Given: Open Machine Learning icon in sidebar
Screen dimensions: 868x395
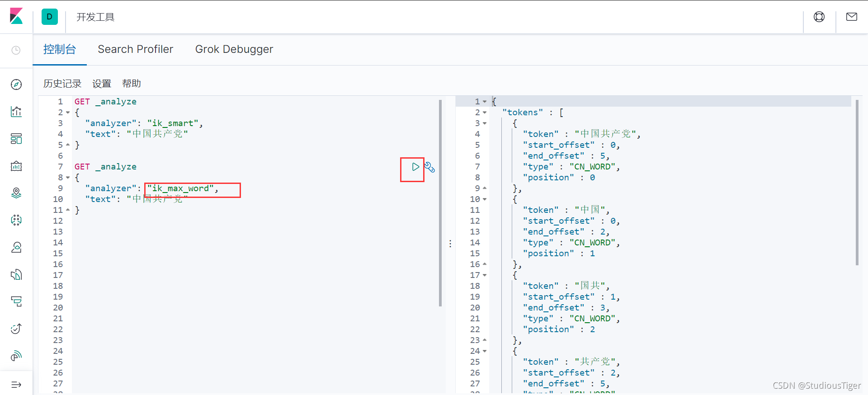Looking at the screenshot, I should 16,220.
